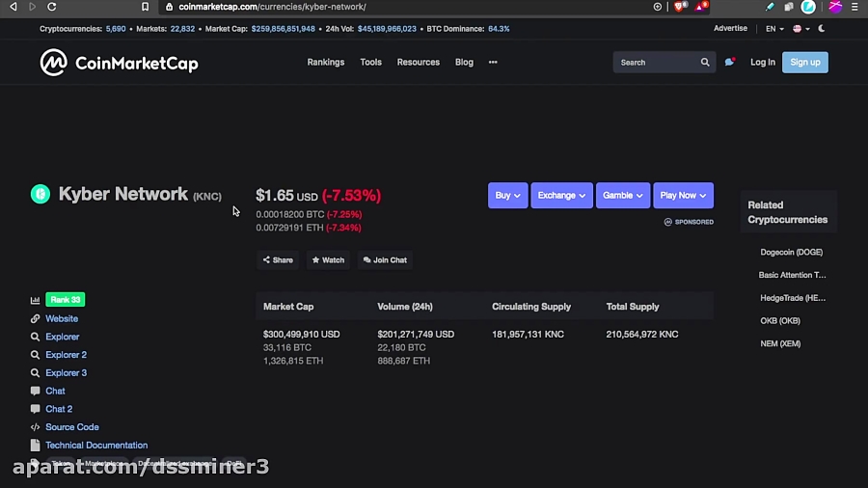
Task: Click the magnifier icon beside Explorer 3
Action: pos(35,373)
